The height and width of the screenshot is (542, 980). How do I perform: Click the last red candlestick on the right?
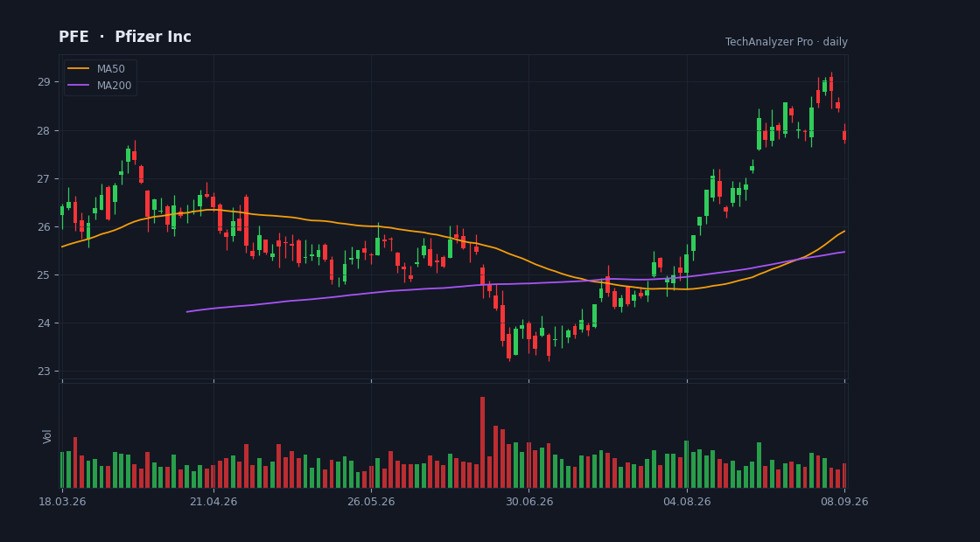click(844, 134)
